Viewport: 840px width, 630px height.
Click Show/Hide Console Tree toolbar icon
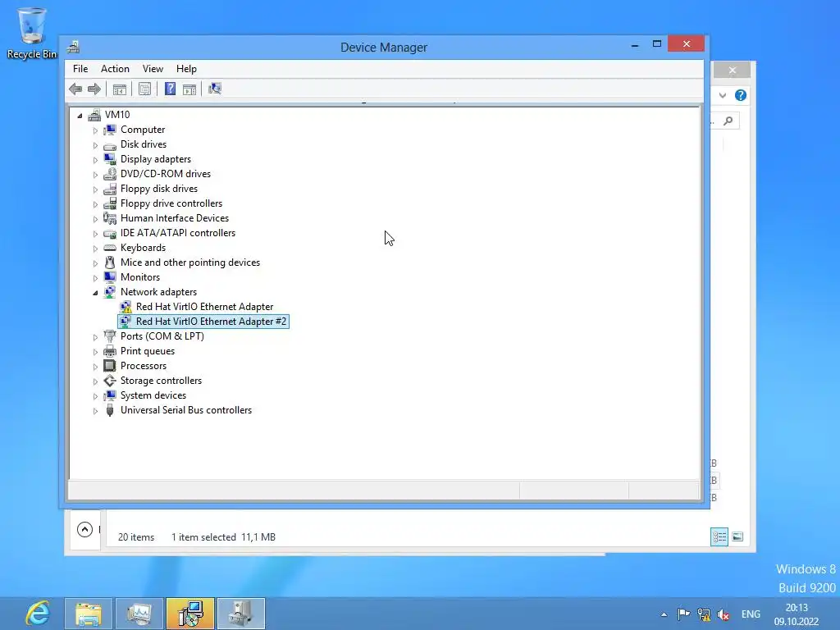[120, 89]
